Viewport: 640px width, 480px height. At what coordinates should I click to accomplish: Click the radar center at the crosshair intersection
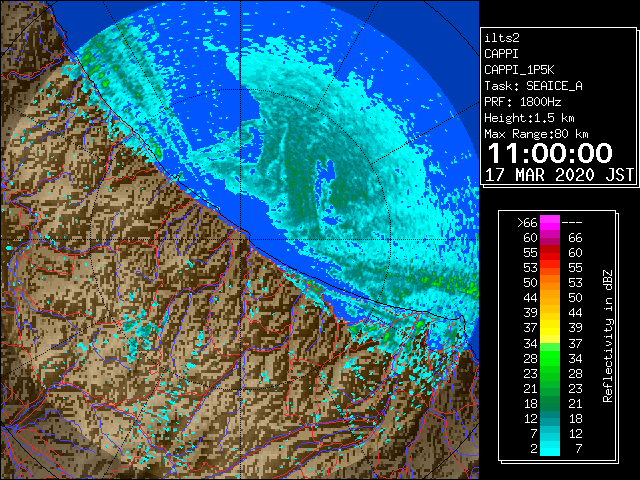(240, 240)
